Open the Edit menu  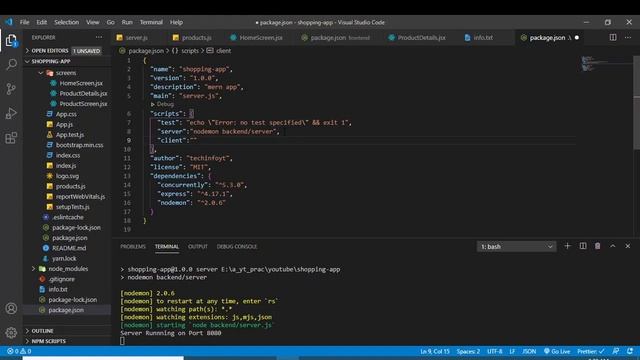click(x=42, y=22)
